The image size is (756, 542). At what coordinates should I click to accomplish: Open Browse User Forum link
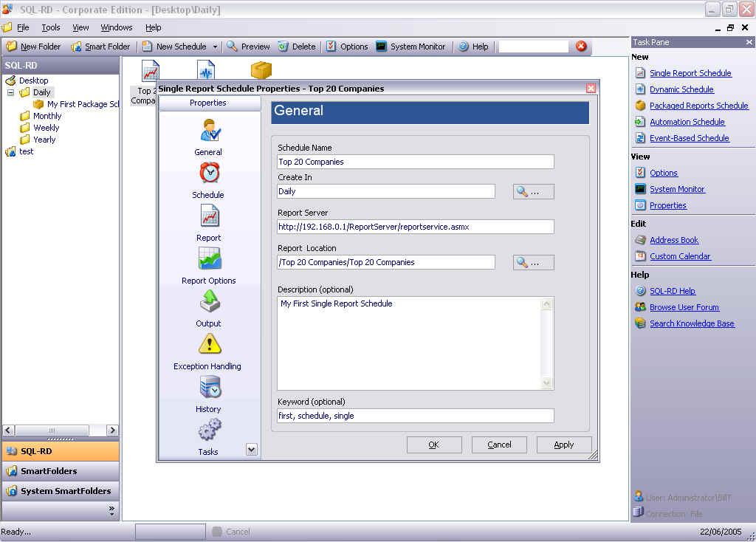click(684, 308)
